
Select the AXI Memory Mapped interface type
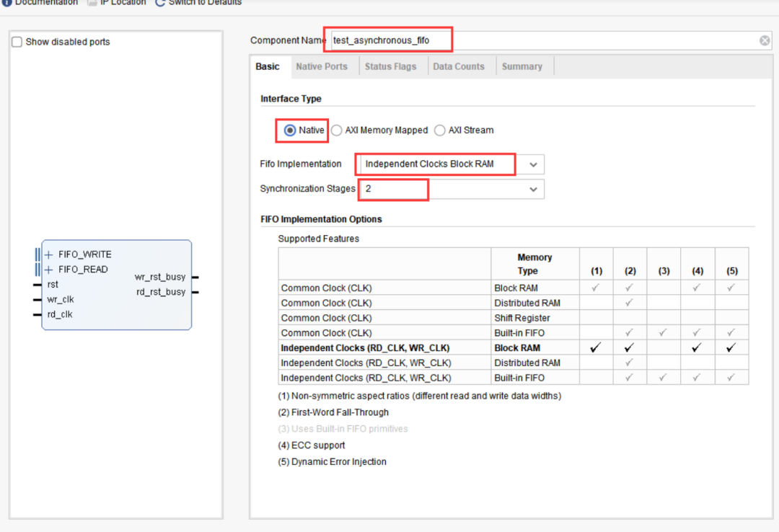(337, 130)
